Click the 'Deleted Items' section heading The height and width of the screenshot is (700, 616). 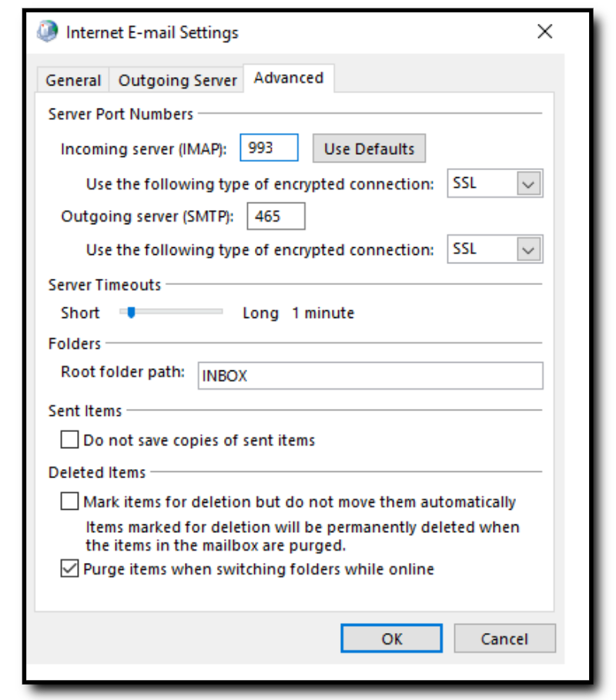pyautogui.click(x=97, y=472)
